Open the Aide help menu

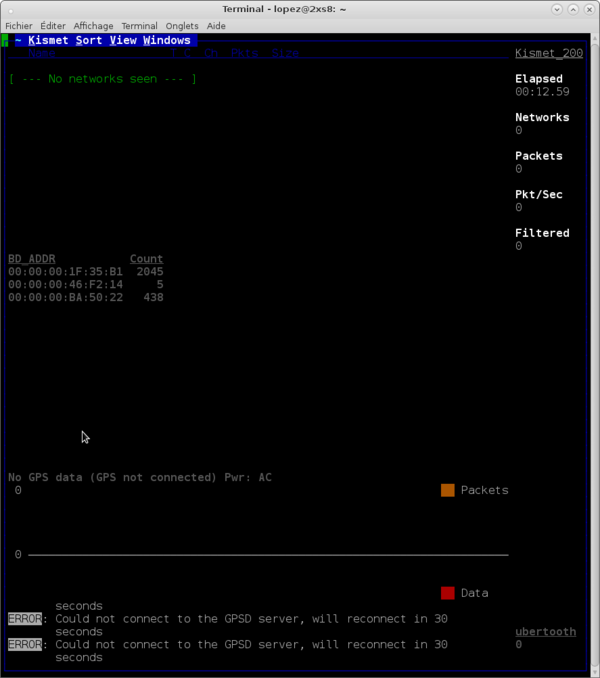tap(216, 26)
